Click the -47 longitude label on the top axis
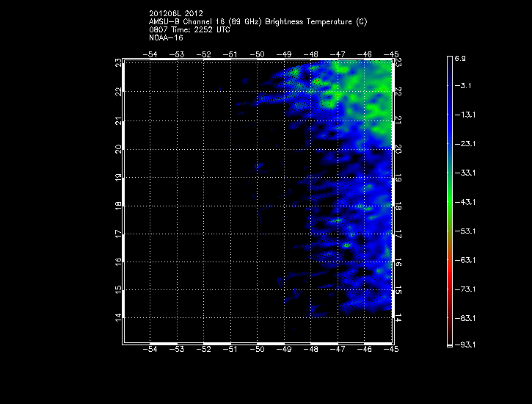 pos(338,54)
